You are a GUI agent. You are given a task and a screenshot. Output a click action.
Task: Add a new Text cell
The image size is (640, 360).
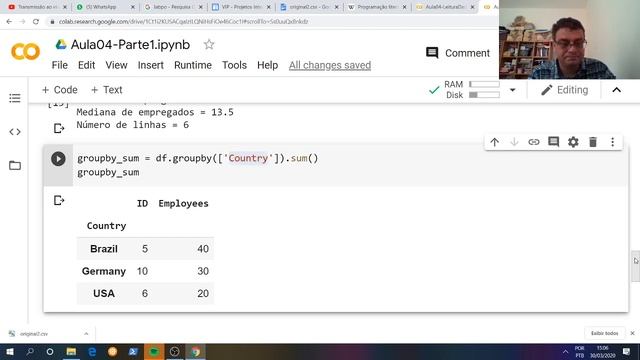tap(106, 90)
